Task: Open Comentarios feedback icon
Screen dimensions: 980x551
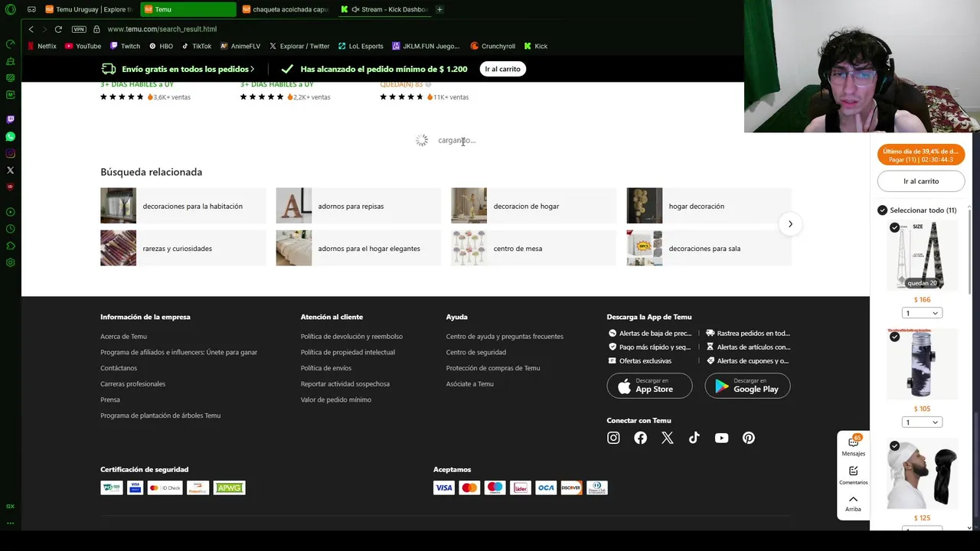Action: (x=853, y=475)
